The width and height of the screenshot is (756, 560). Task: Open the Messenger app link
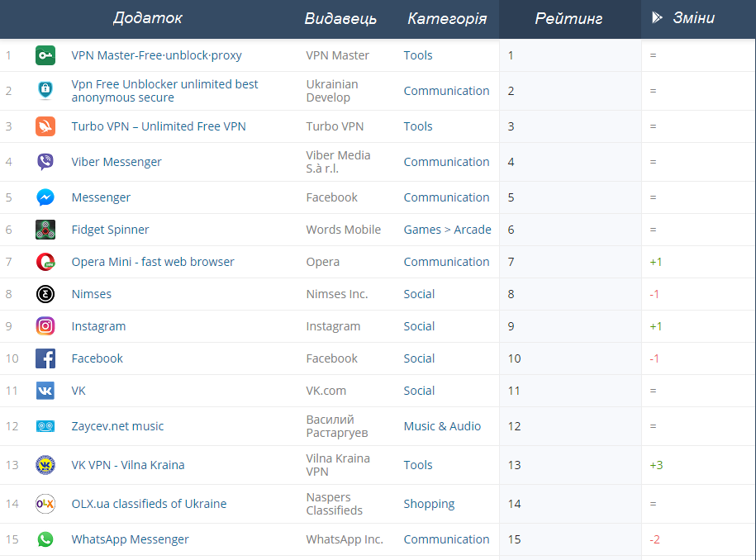pos(101,197)
